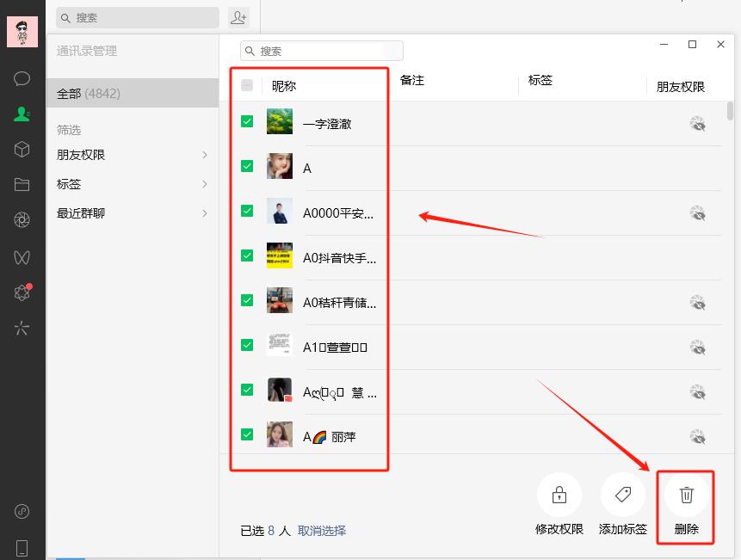Open the Search star icon in sidebar
Screen dimensions: 741x560
(22, 328)
